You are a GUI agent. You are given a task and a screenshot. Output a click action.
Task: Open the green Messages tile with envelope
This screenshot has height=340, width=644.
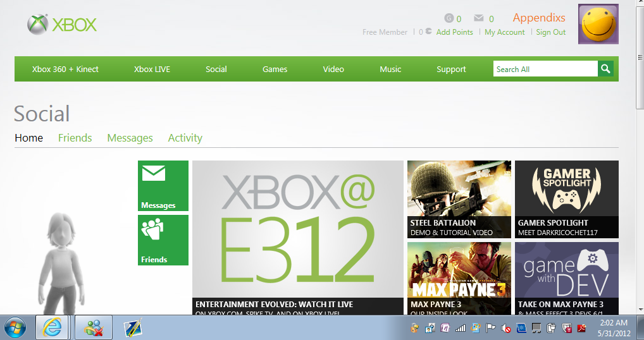tap(163, 186)
